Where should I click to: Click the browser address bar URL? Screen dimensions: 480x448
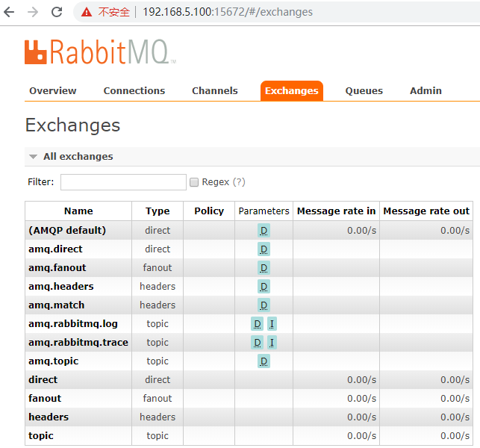click(228, 12)
